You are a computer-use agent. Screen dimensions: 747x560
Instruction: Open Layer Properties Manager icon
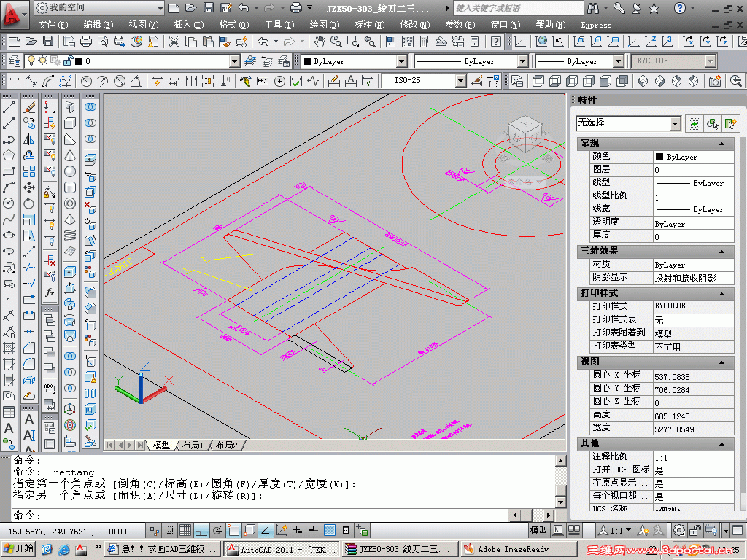coord(15,61)
